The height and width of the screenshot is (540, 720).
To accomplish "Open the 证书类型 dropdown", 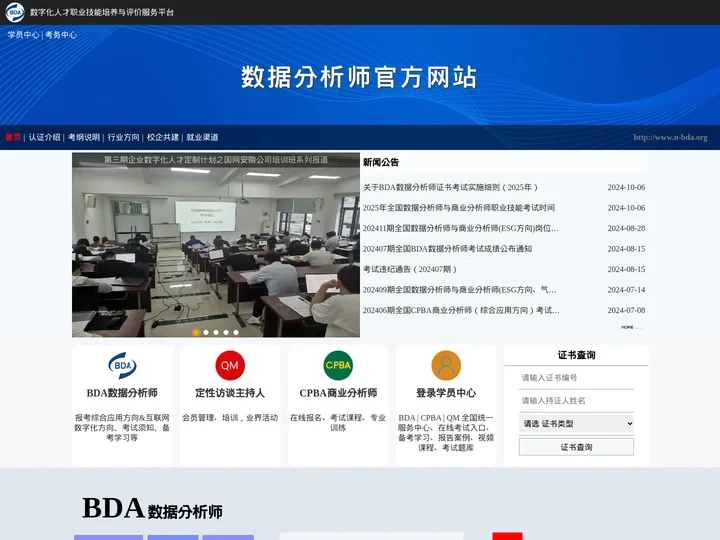I will click(576, 424).
